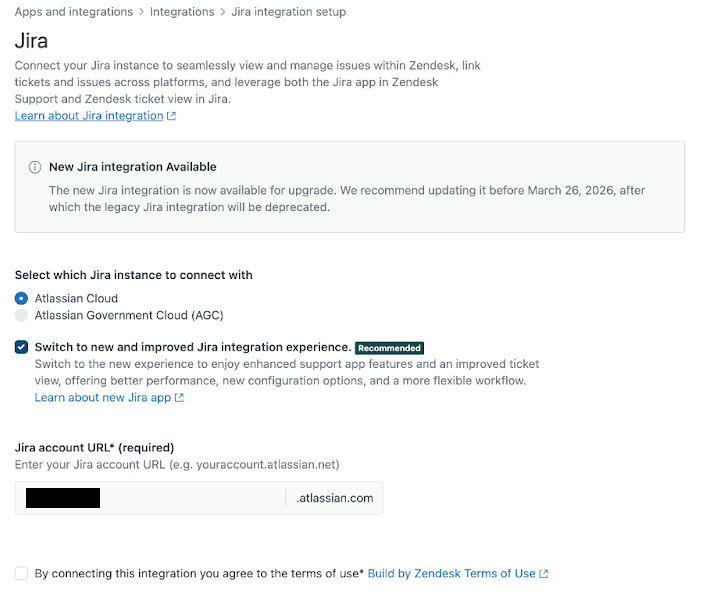Click the New Jira integration Available banner title
Viewport: 703px width, 599px height.
click(x=133, y=167)
